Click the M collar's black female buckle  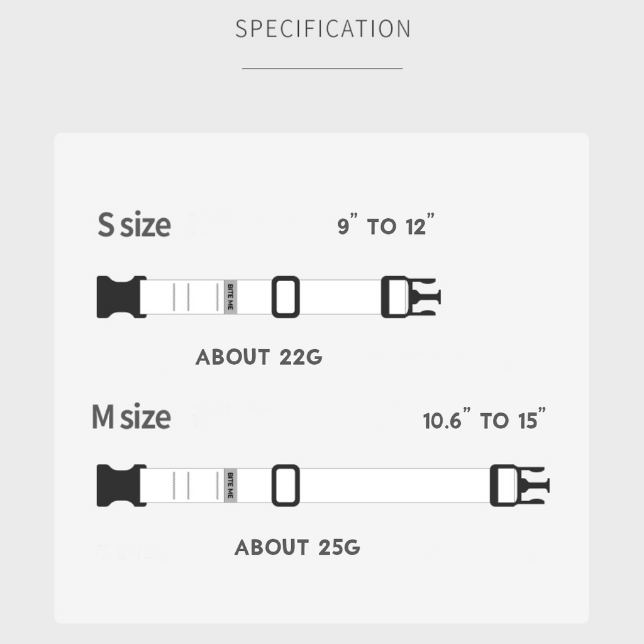pos(119,486)
